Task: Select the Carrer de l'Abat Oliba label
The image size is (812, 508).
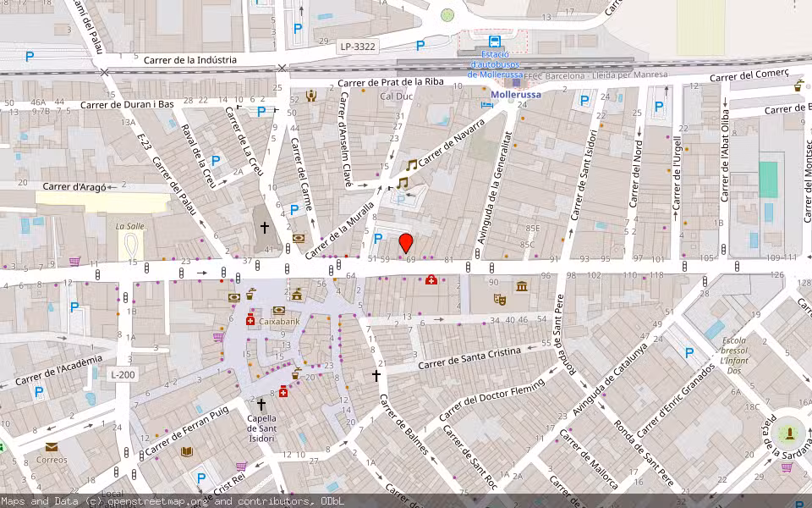Action: (725, 156)
